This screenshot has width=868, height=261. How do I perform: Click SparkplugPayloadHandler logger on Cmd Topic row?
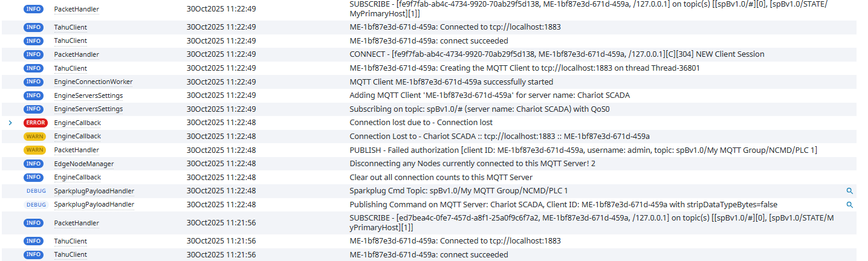[x=94, y=191]
